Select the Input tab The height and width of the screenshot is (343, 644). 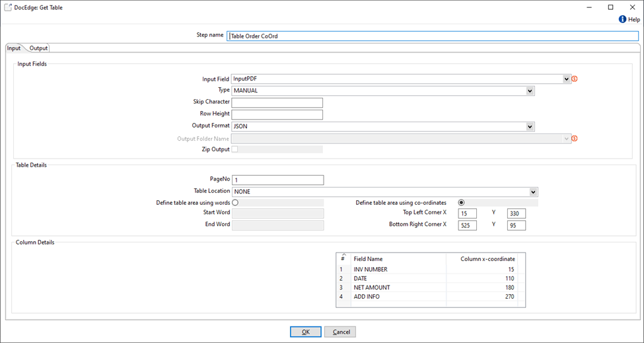coord(14,48)
